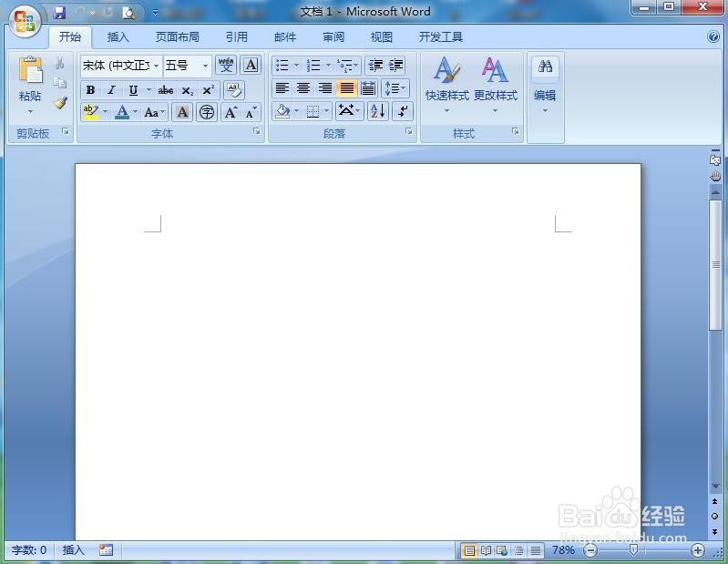This screenshot has height=564, width=728.
Task: Expand the 快速样式 quick styles gallery
Action: 447,86
